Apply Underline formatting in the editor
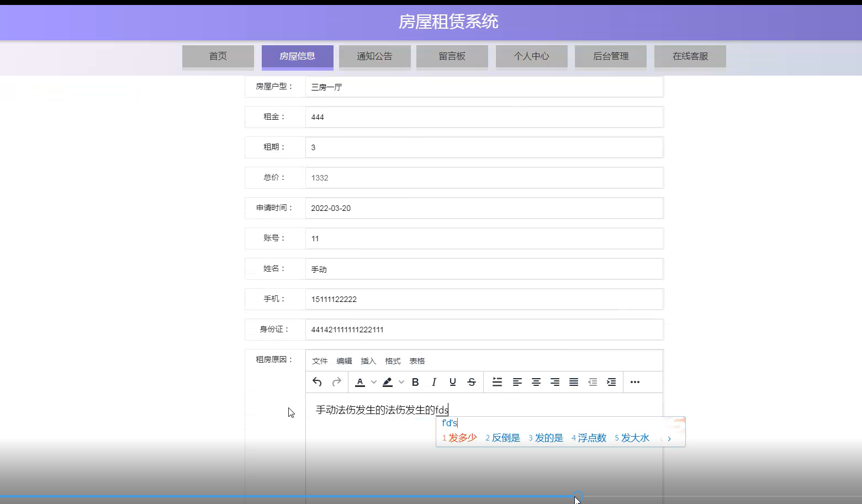Screen dimensions: 862x504 tap(452, 381)
